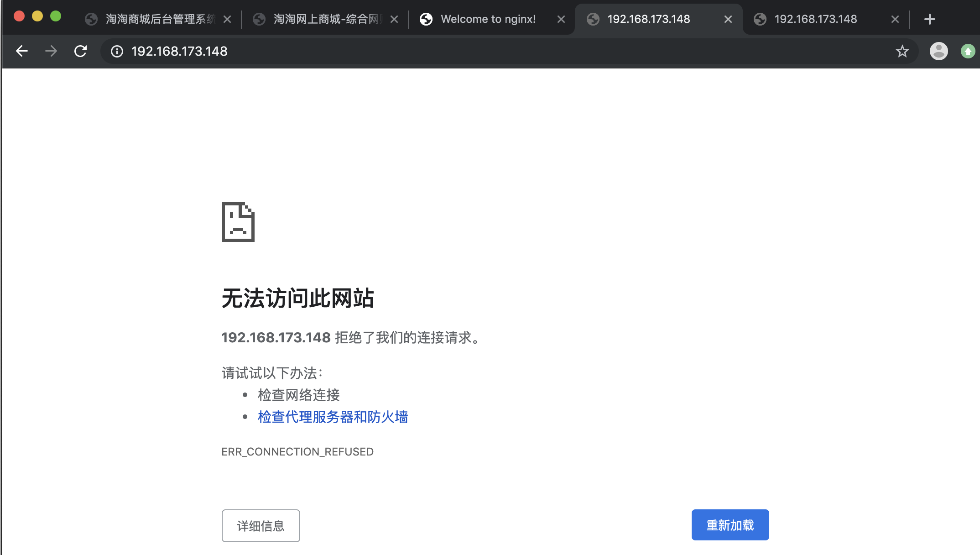
Task: Click the green update arrow icon
Action: (968, 51)
